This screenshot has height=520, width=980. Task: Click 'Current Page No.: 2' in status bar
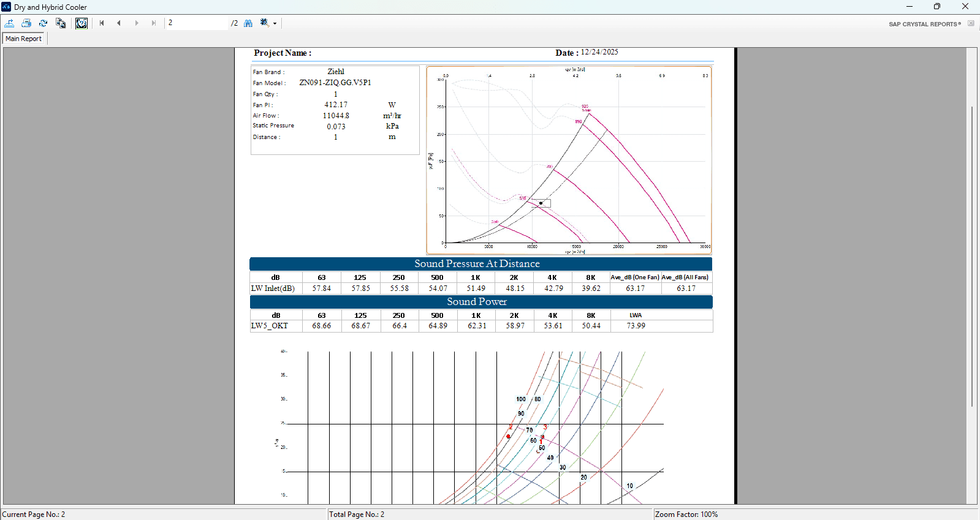[x=34, y=514]
